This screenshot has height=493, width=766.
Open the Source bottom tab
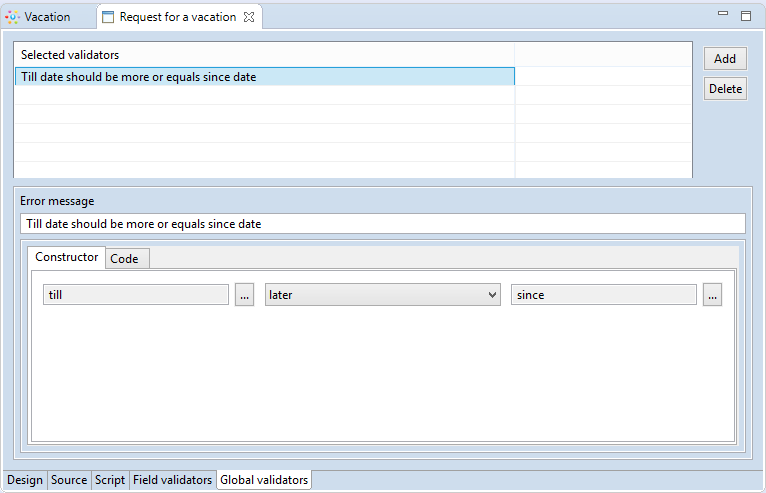[69, 480]
